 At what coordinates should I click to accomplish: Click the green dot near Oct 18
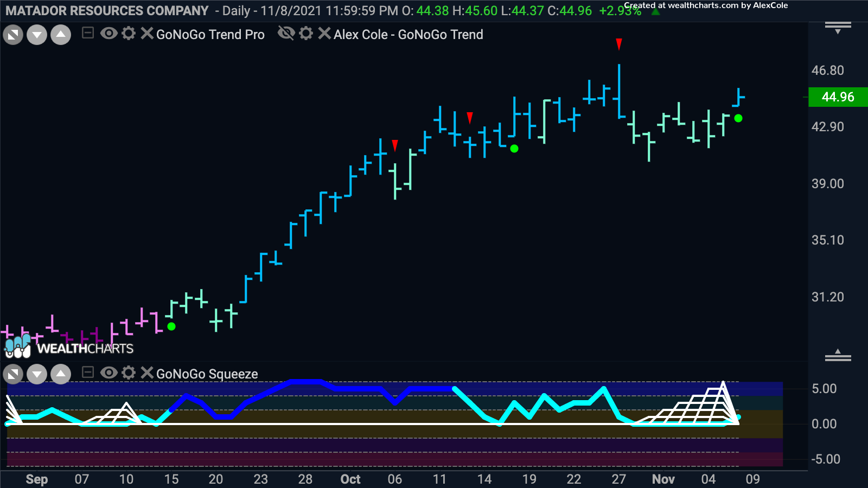(514, 149)
